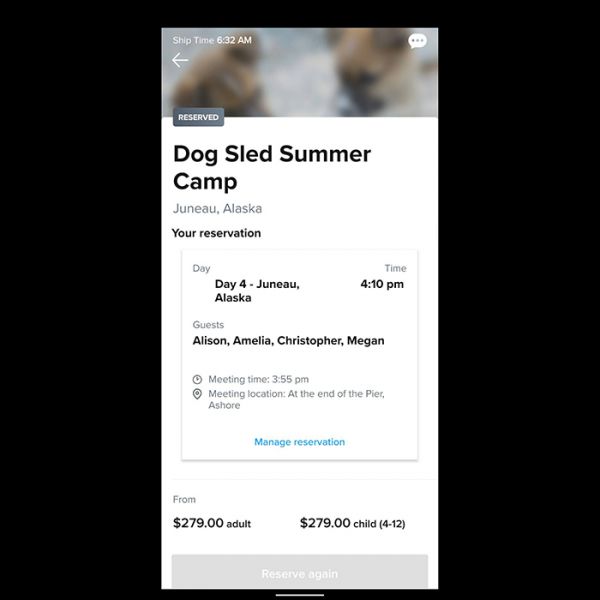600x600 pixels.
Task: Click the Your reservation heading
Action: point(216,233)
